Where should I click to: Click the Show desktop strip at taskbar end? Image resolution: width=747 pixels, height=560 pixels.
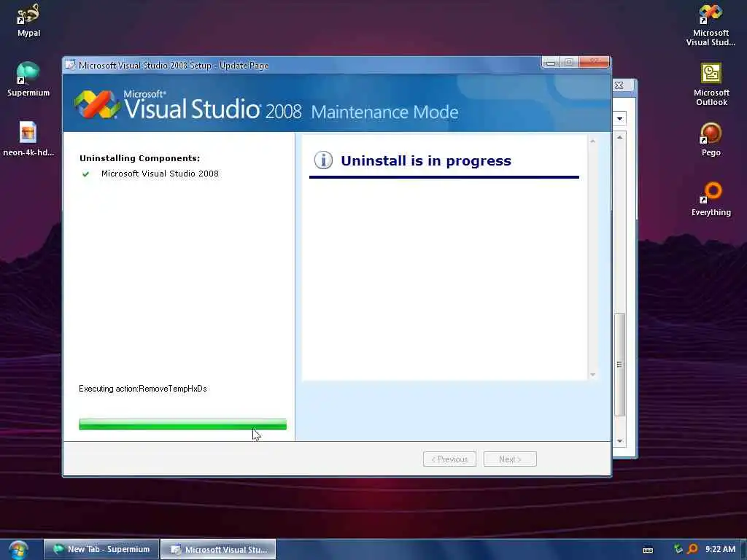pyautogui.click(x=743, y=550)
